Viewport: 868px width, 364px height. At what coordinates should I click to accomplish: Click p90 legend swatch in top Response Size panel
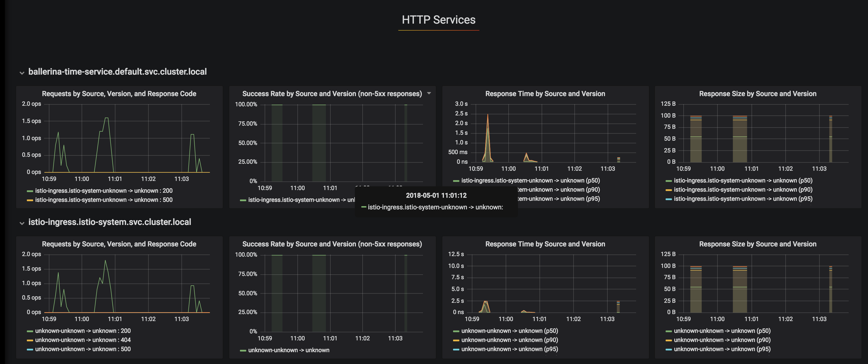(669, 190)
